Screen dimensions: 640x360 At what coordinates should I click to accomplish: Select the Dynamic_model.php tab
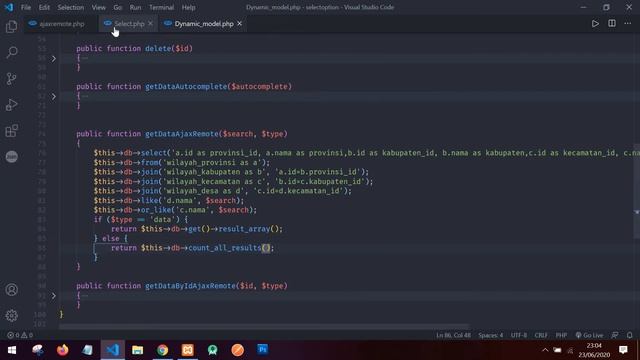(204, 24)
